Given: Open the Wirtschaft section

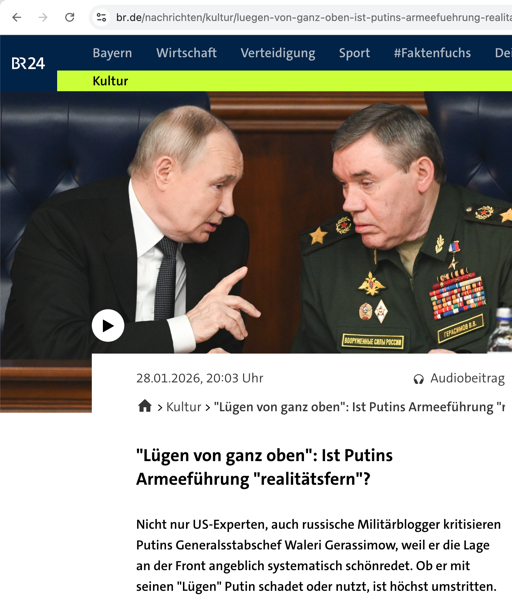Looking at the screenshot, I should coord(186,53).
